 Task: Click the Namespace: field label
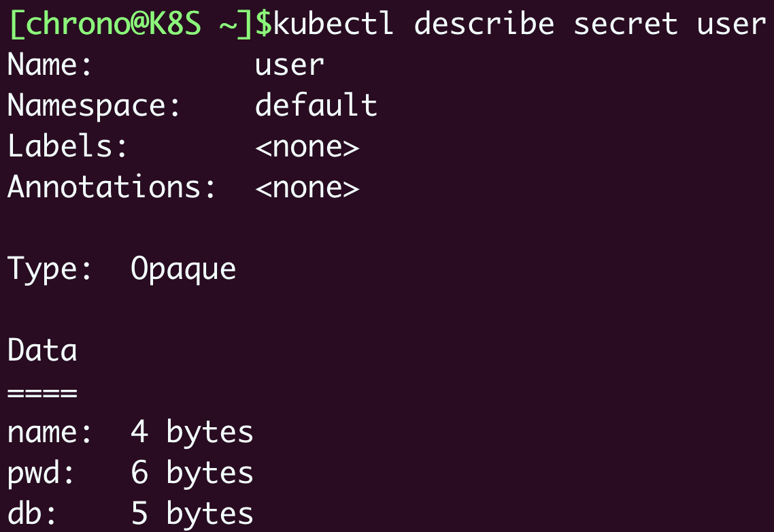[94, 106]
